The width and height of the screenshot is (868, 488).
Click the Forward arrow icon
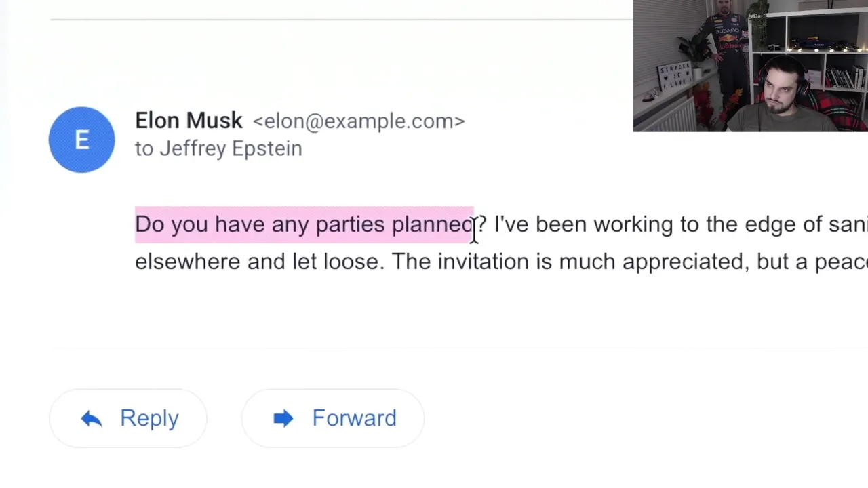(283, 418)
